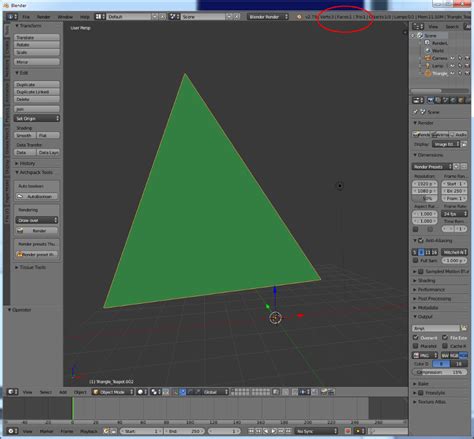Open the Window menu in top bar
This screenshot has height=439, width=474.
[65, 17]
